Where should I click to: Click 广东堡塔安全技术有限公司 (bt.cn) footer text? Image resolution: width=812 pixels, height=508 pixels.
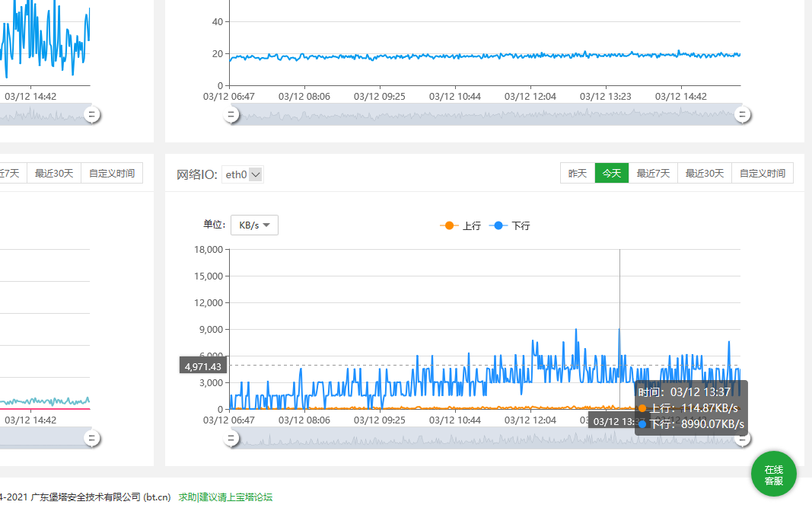[x=100, y=497]
